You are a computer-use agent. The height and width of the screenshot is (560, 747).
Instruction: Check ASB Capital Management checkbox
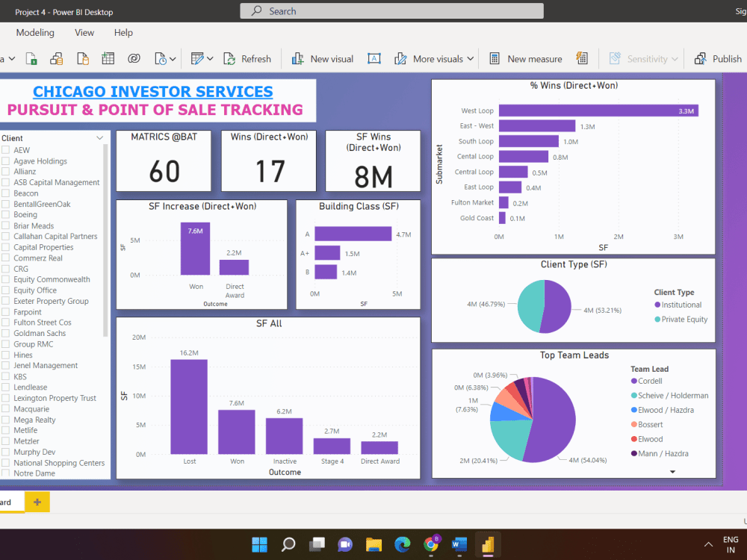[6, 182]
